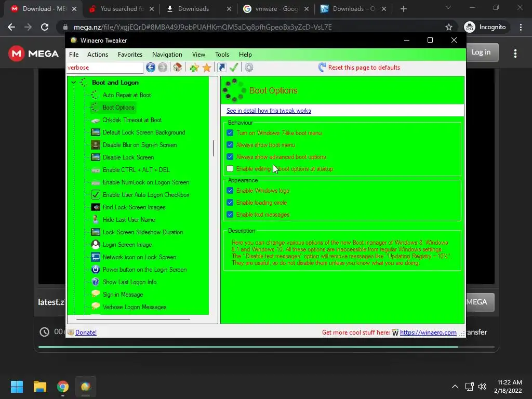532x399 pixels.
Task: Open See in detail how this tweak works
Action: pyautogui.click(x=269, y=111)
